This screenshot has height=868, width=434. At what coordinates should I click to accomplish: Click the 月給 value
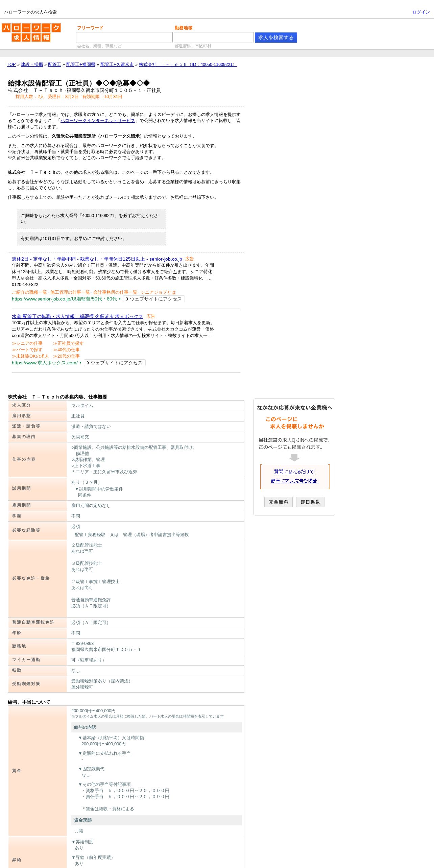point(79,831)
